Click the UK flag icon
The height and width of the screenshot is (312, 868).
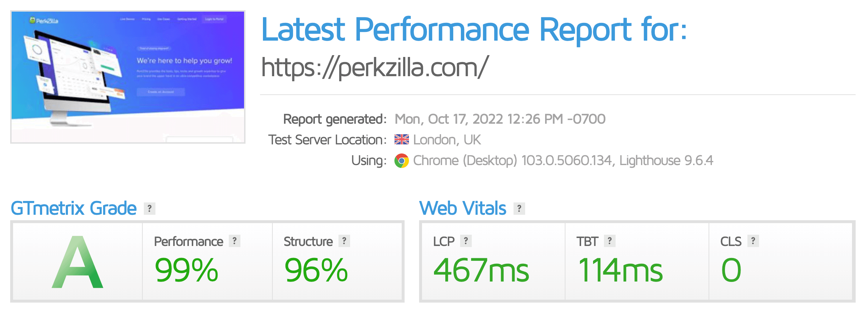click(x=401, y=140)
